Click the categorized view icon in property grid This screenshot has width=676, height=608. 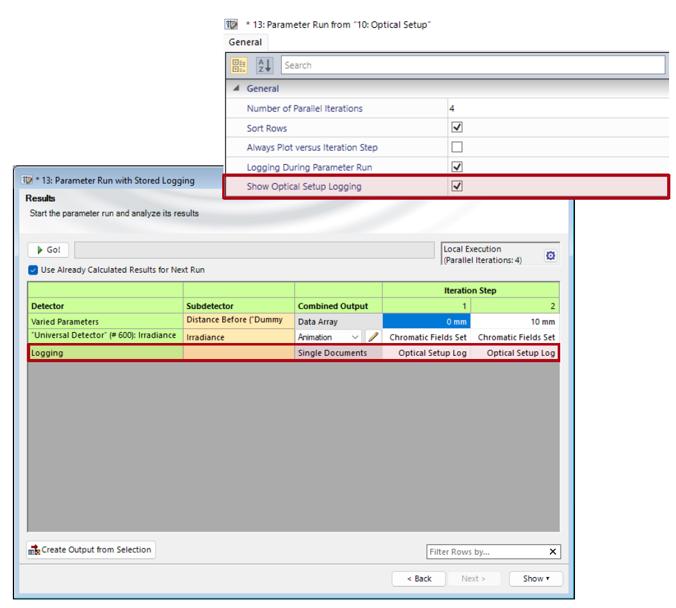coord(240,65)
